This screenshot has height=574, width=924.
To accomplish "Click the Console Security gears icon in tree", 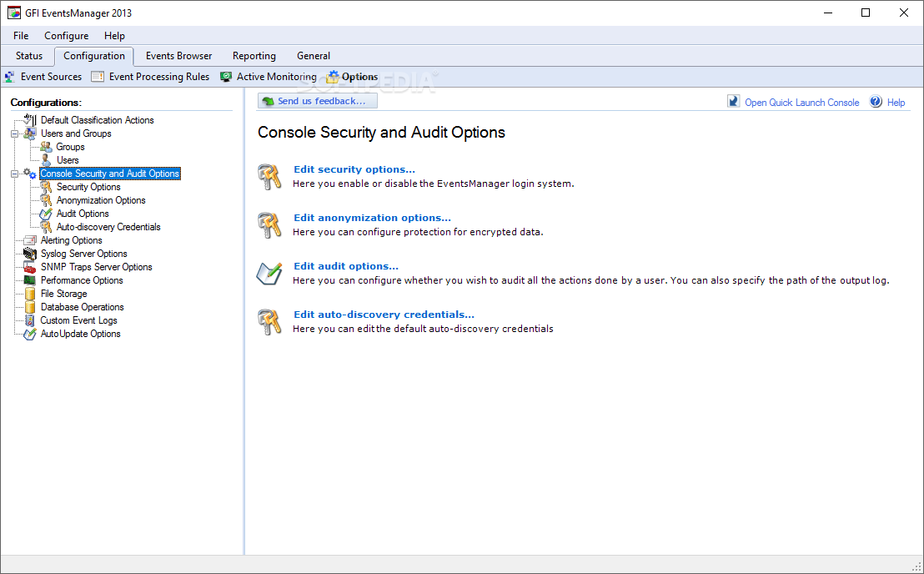I will point(29,174).
